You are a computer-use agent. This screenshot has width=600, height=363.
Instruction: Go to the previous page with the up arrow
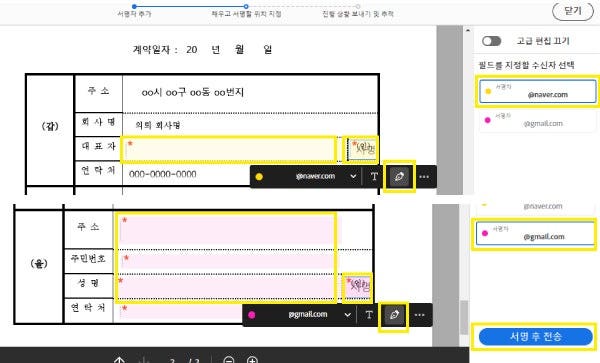click(119, 360)
